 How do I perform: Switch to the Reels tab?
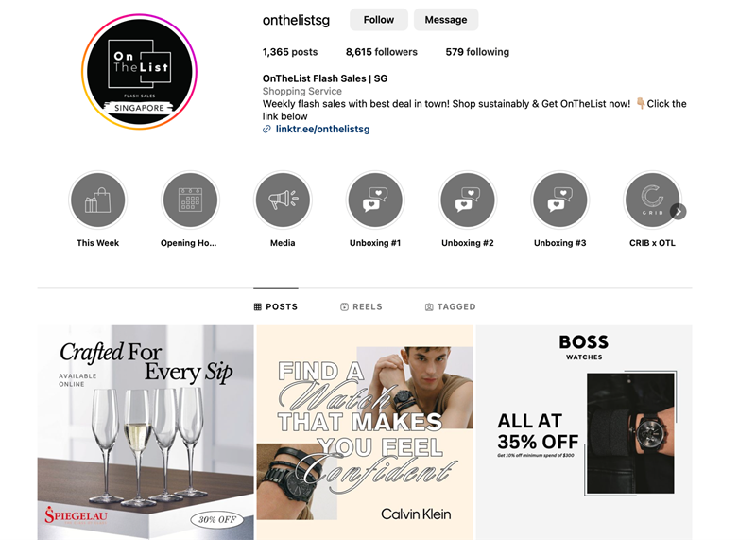point(361,307)
